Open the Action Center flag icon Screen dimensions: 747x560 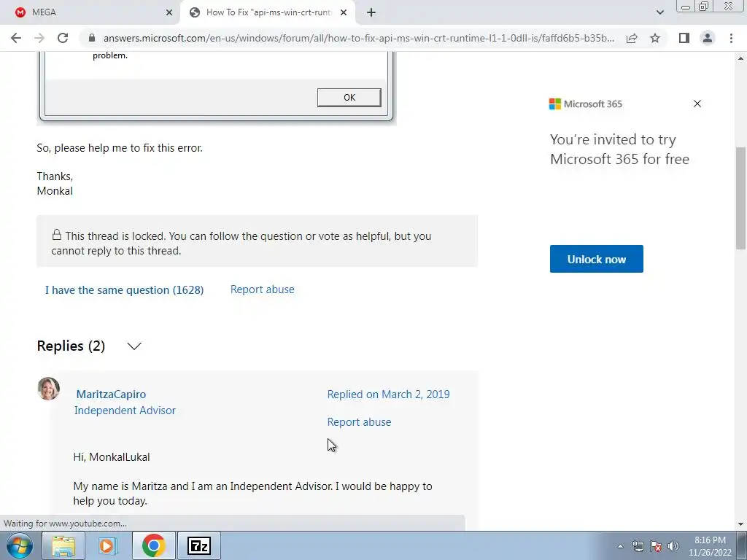pyautogui.click(x=656, y=546)
